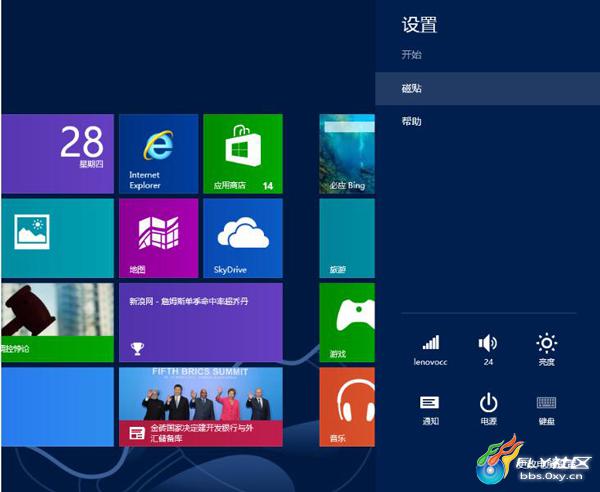Viewport: 600px width, 492px height.
Task: Open the sports tile with trophy icon
Action: tap(201, 323)
